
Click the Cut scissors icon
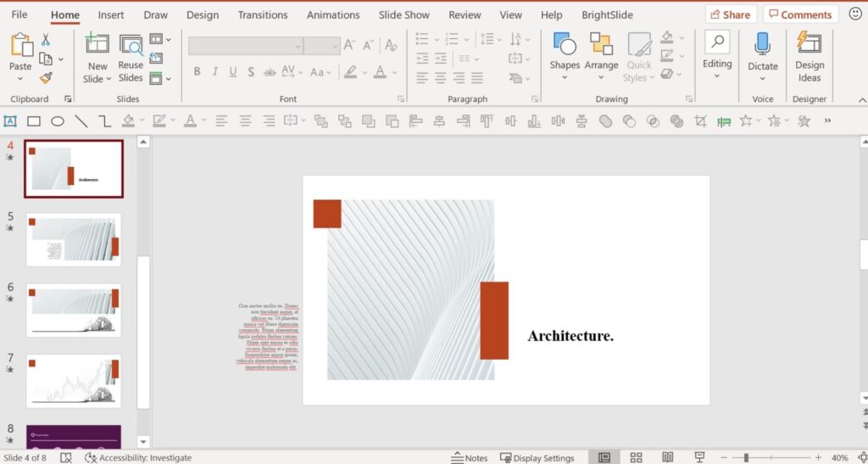pos(46,40)
